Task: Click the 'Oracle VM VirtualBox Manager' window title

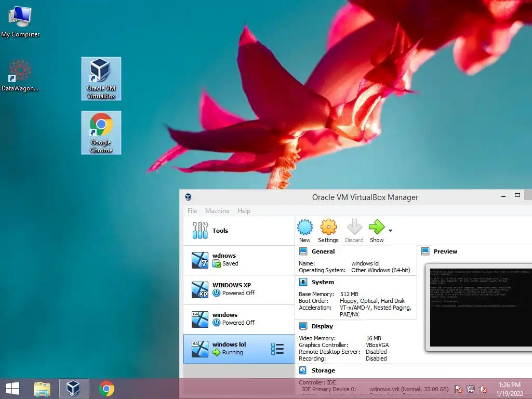Action: click(x=365, y=197)
